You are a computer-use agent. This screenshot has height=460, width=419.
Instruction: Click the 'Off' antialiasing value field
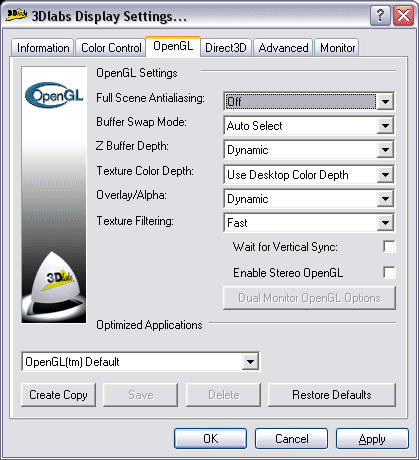[300, 101]
